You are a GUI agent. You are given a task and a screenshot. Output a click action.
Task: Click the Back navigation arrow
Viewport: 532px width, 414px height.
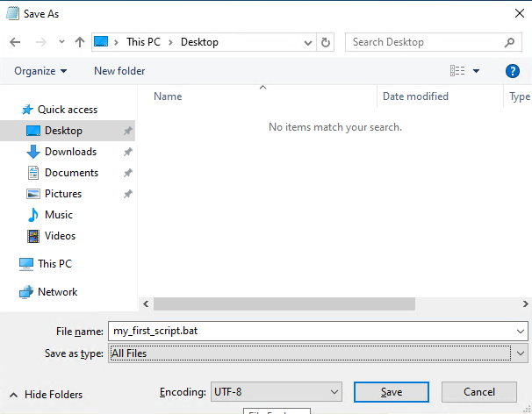[15, 42]
